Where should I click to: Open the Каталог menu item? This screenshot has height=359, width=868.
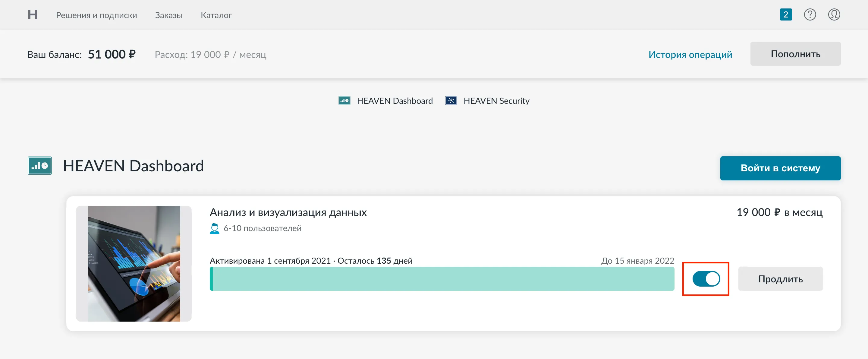[x=216, y=15]
